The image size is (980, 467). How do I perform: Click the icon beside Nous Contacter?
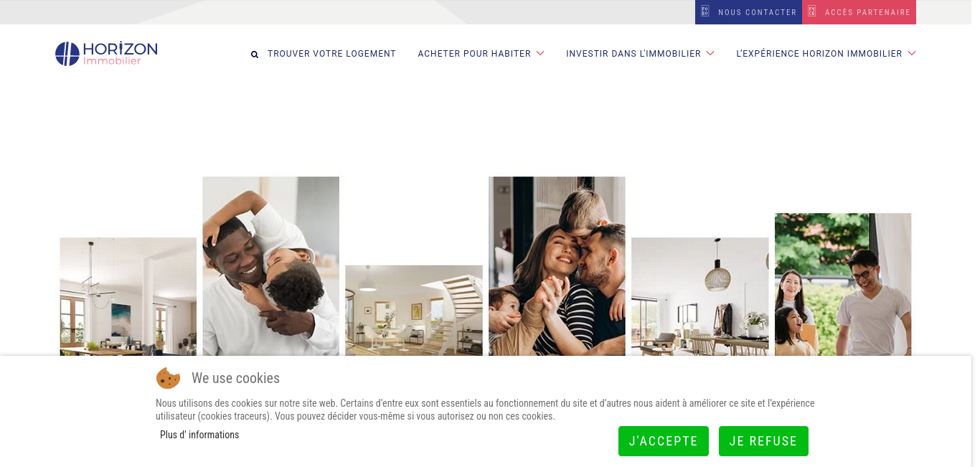click(705, 11)
